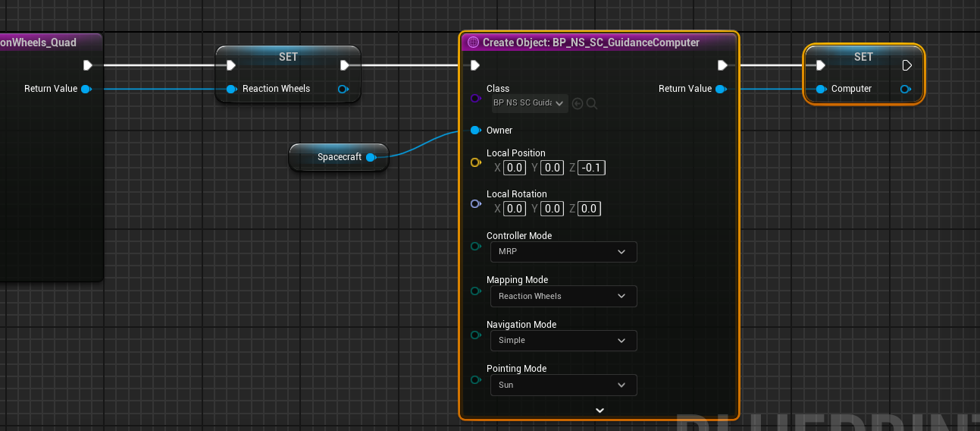Click the exec input pin on Create Object node
The width and height of the screenshot is (980, 431).
click(474, 65)
